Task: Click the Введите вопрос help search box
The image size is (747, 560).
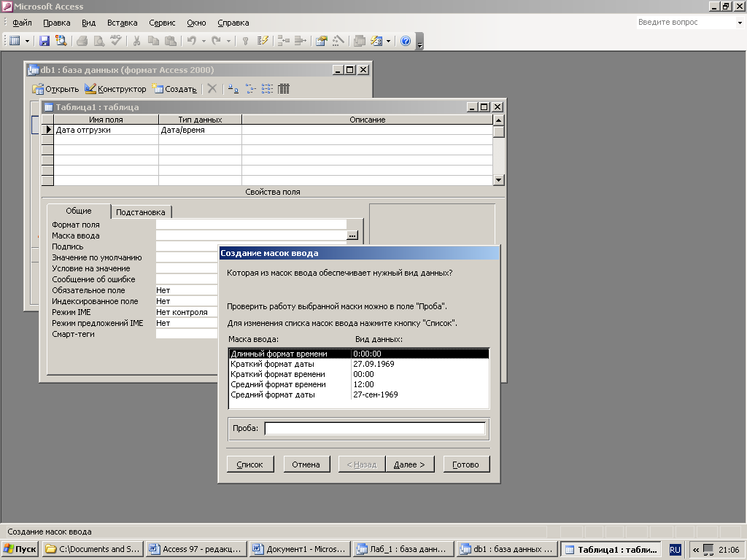Action: 686,22
